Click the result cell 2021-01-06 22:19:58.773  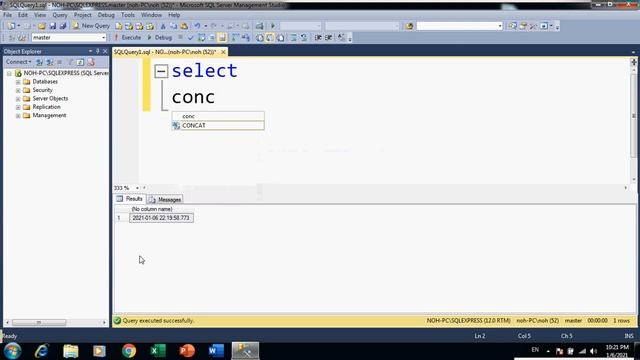(161, 218)
